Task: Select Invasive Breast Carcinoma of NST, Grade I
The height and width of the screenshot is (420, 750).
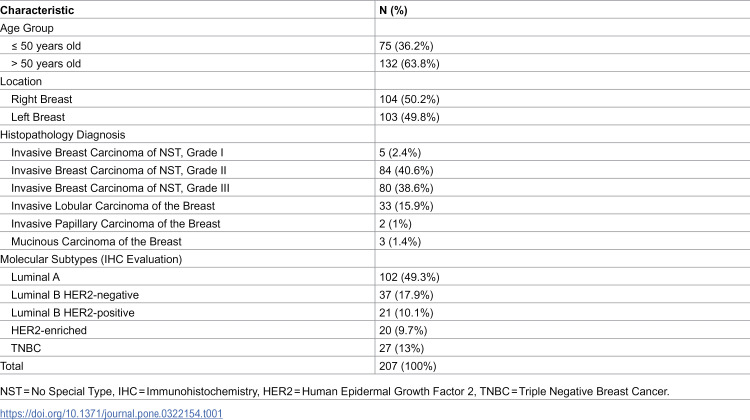Action: [x=117, y=153]
